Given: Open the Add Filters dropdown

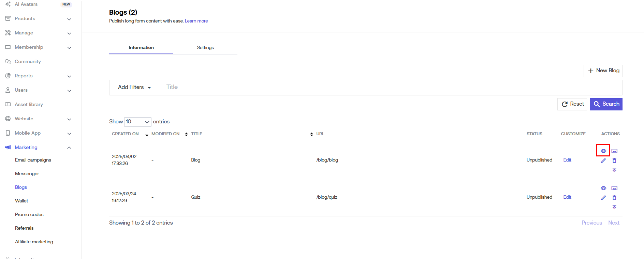Looking at the screenshot, I should (x=135, y=87).
